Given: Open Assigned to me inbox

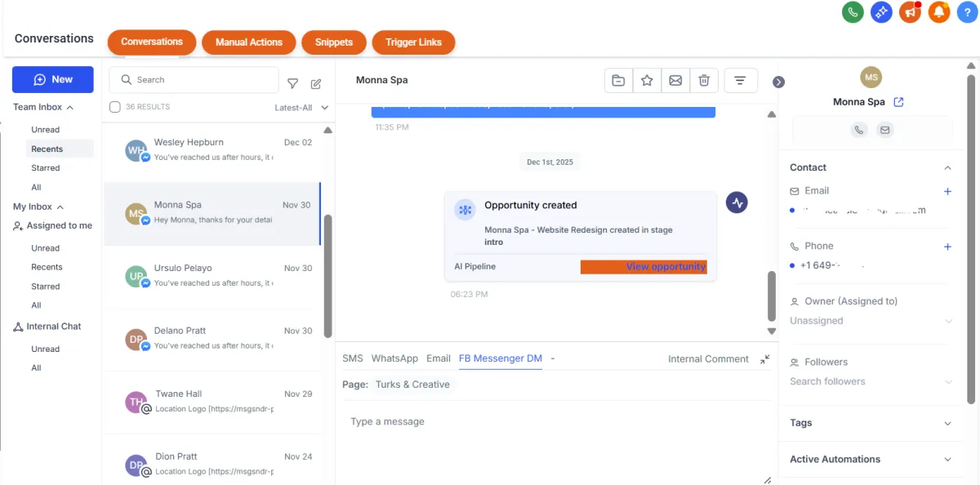Looking at the screenshot, I should [53, 225].
